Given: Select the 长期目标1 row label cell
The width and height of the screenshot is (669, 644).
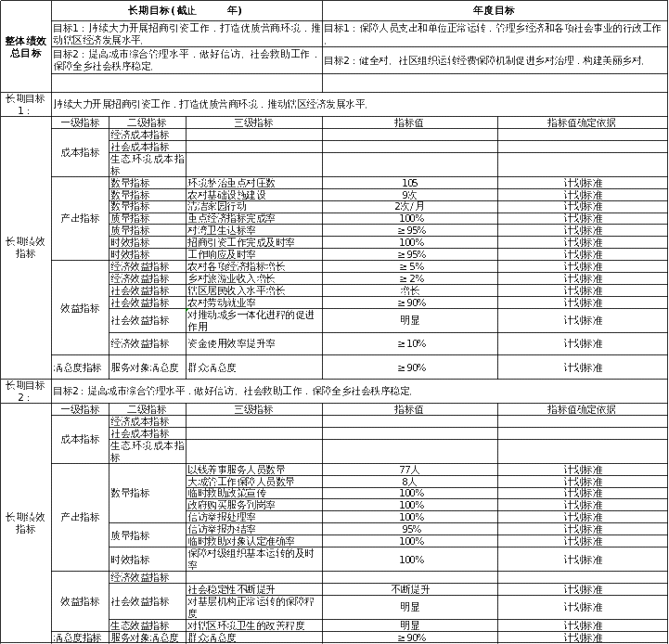Looking at the screenshot, I should [x=24, y=104].
